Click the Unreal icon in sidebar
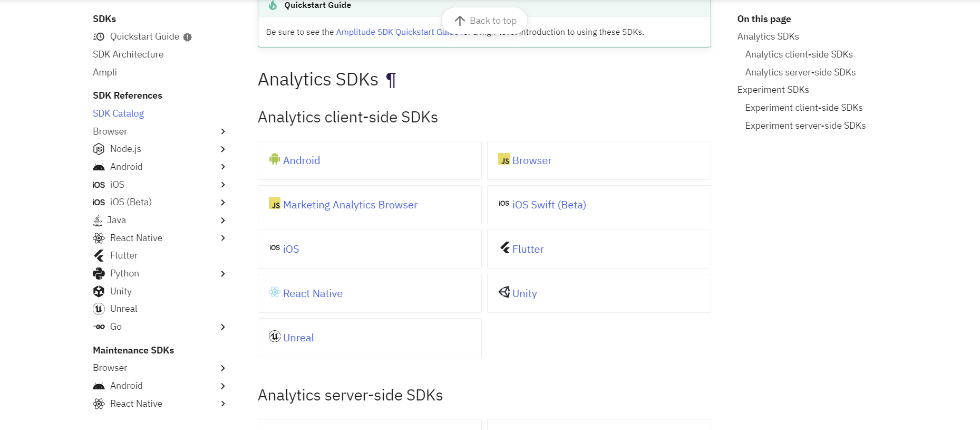 coord(99,309)
